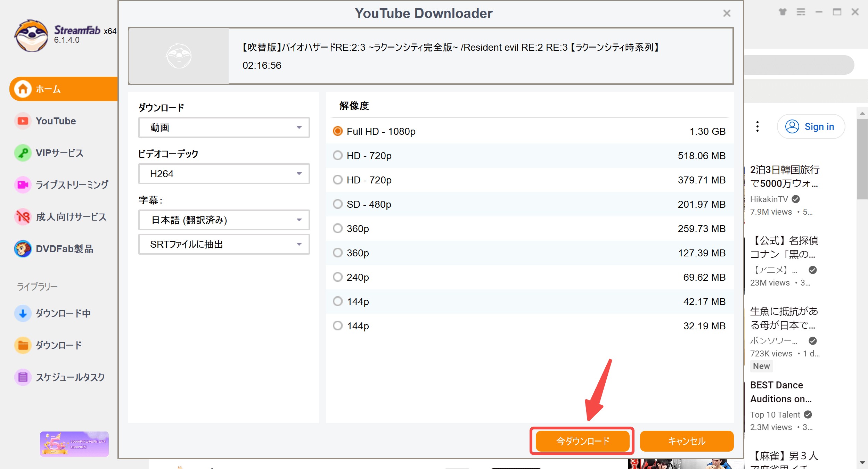Screen dimensions: 868x469
Task: Click the Home house icon
Action: coord(23,89)
